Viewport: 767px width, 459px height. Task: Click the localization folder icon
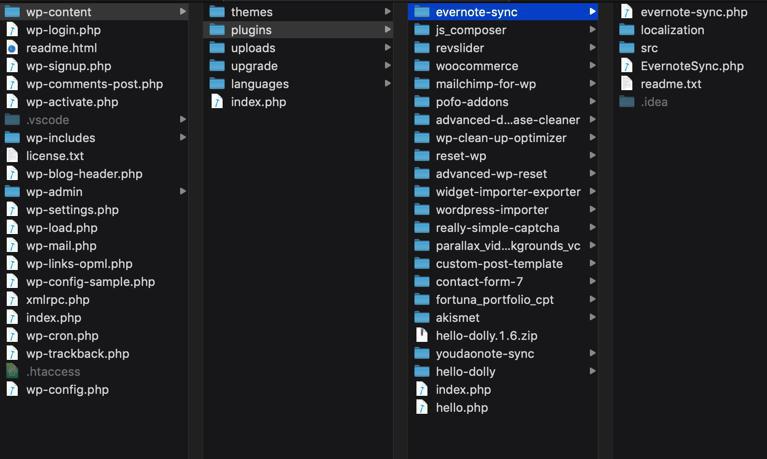tap(627, 30)
